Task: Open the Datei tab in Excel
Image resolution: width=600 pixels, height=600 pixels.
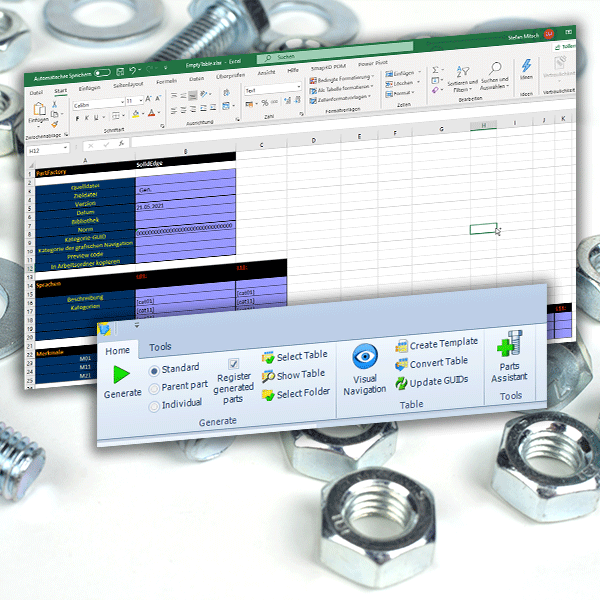Action: 36,93
